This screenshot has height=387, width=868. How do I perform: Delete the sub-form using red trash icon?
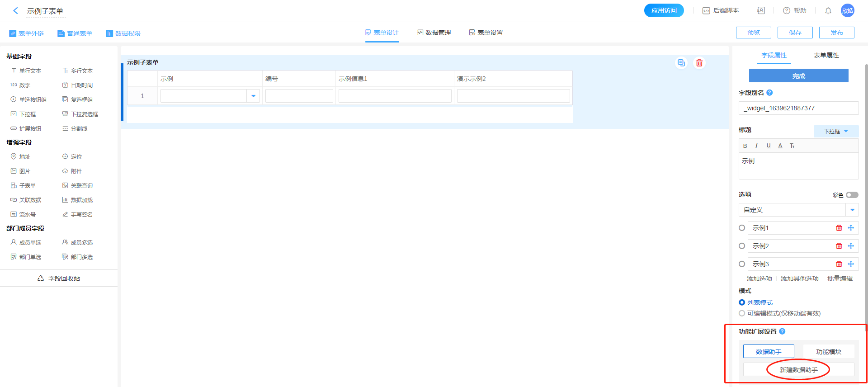[699, 63]
